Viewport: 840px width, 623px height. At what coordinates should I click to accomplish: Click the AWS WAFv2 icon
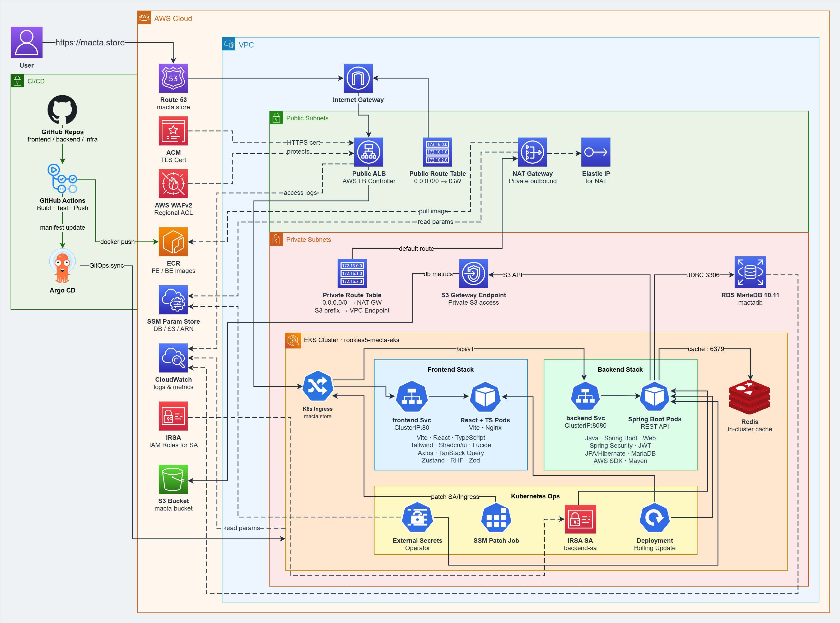173,184
